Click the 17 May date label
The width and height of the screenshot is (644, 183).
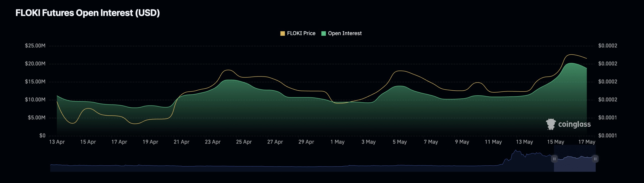[x=587, y=142]
